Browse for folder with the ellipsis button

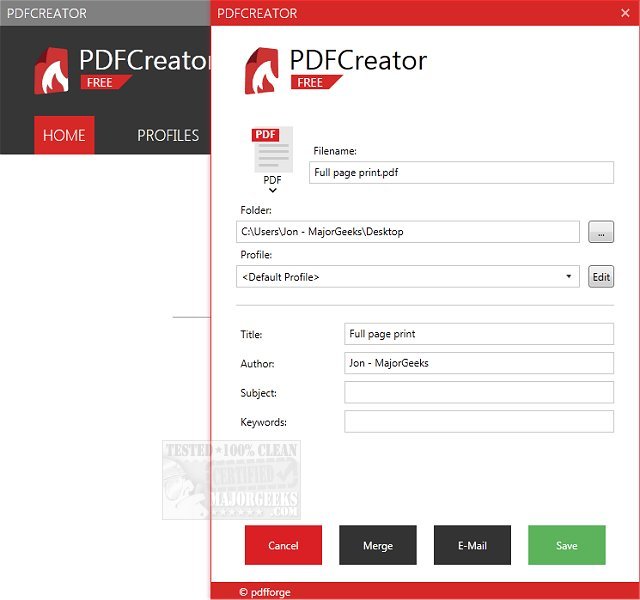coord(600,231)
